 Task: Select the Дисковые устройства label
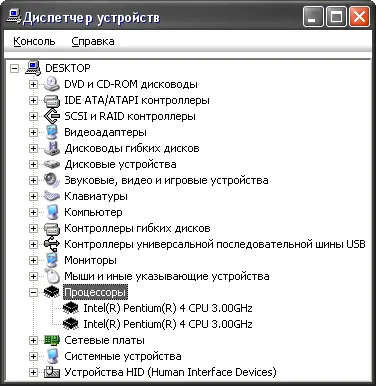(x=120, y=165)
